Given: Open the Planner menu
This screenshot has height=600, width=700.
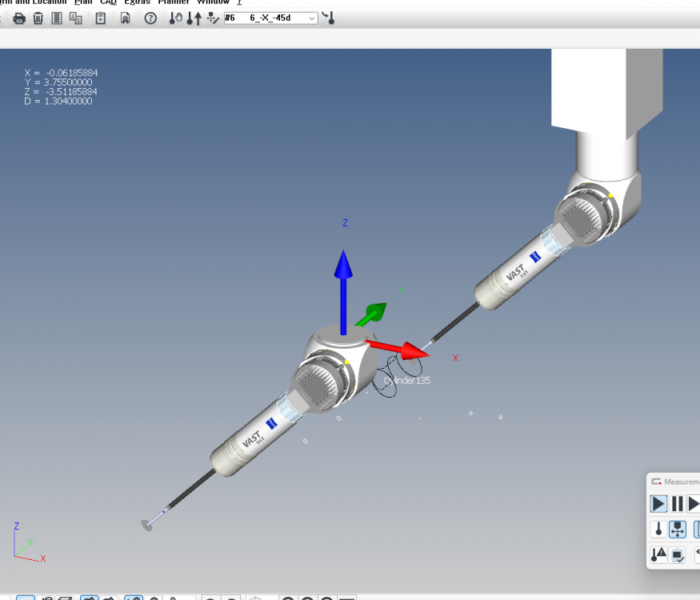Looking at the screenshot, I should point(174,2).
